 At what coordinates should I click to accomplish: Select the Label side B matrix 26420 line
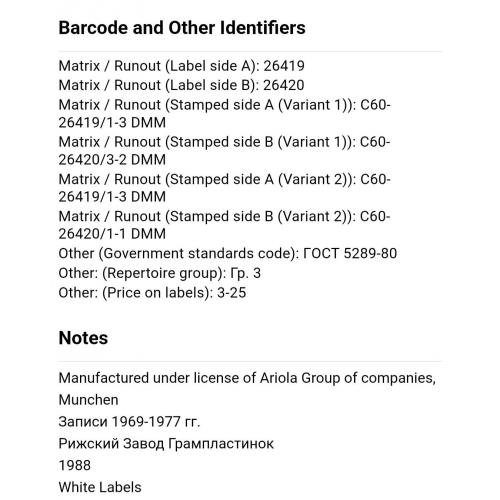point(181,85)
